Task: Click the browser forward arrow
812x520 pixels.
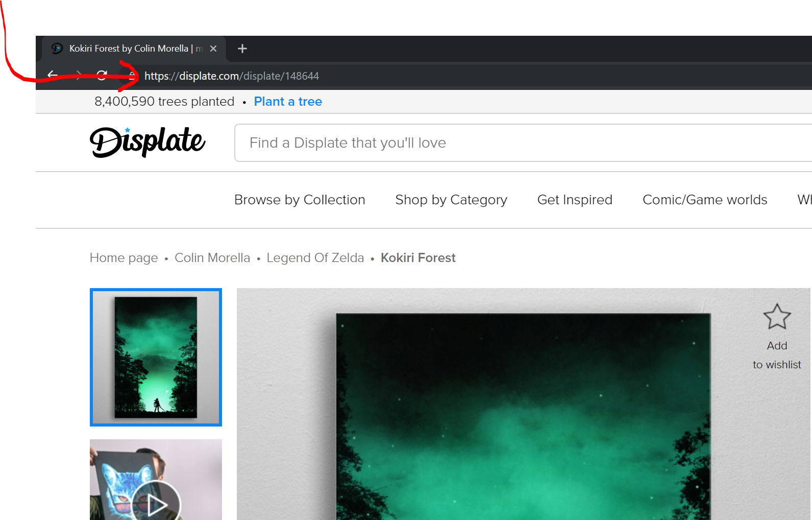Action: pos(78,76)
